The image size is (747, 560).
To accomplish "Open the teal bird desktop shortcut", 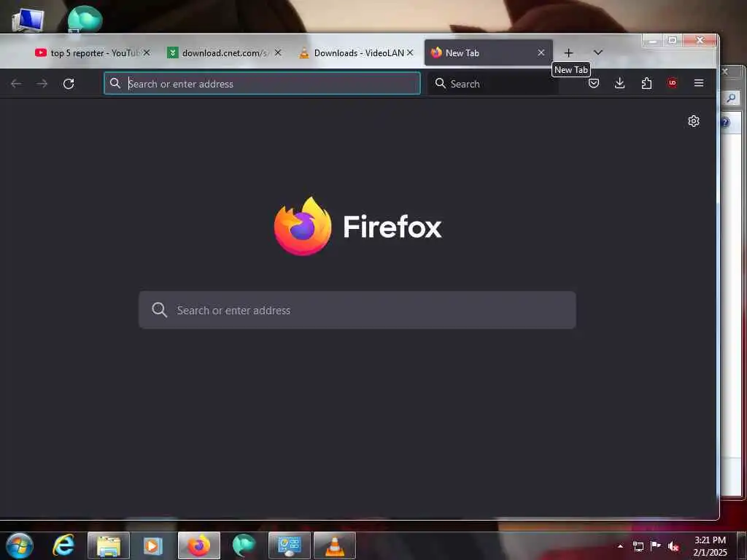I will point(85,19).
